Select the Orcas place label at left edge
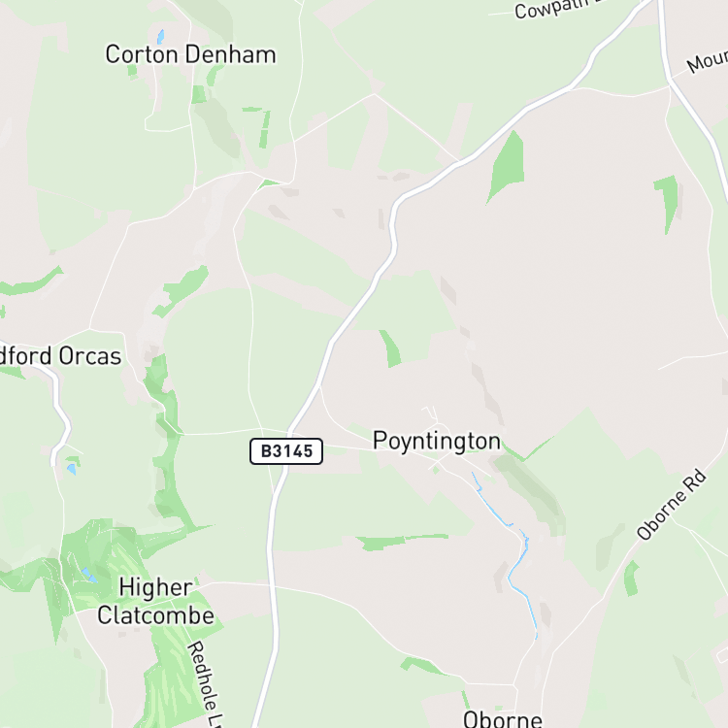 point(61,356)
